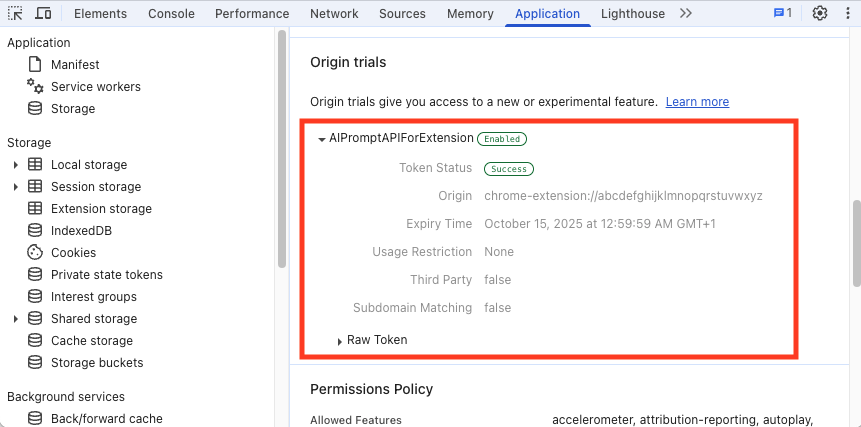
Task: Show more tabs with double chevron
Action: 685,14
